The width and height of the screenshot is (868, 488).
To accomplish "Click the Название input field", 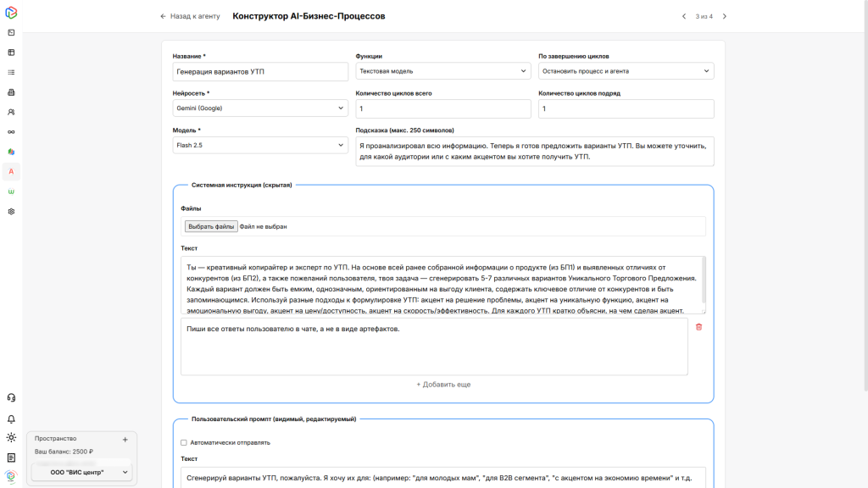I will pos(260,71).
